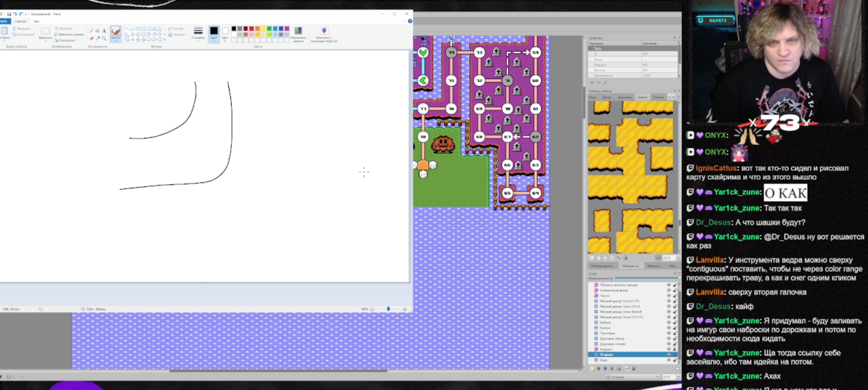Pick the red swatch in Paint palette
868x390 pixels.
(252, 28)
